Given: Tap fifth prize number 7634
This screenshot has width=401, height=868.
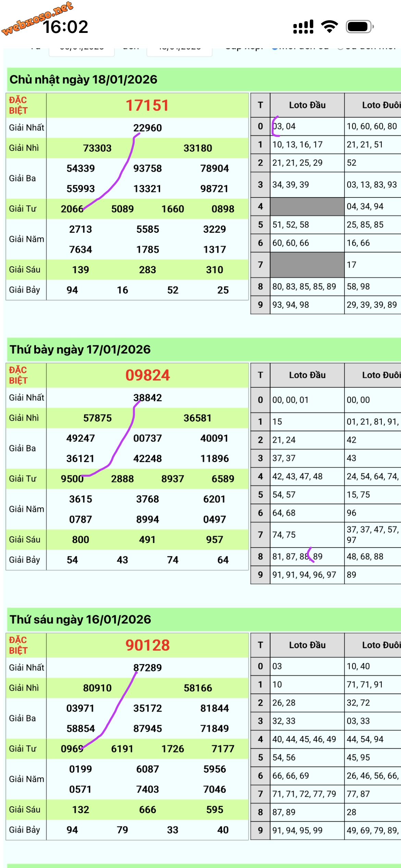Looking at the screenshot, I should tap(81, 249).
